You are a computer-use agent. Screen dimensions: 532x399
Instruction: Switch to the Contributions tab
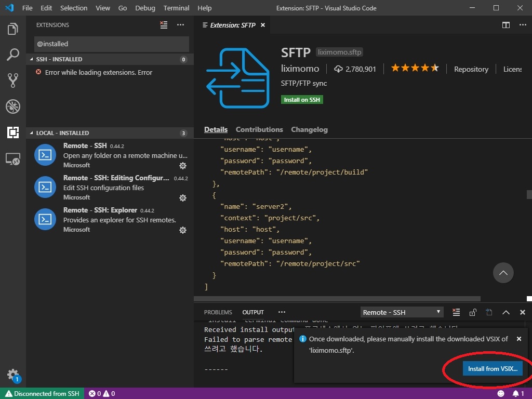[259, 129]
